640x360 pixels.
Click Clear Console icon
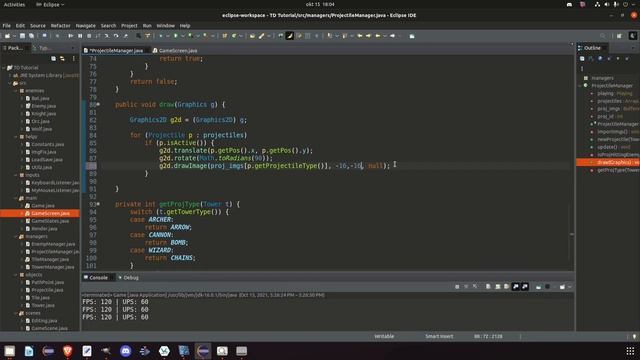[488, 287]
